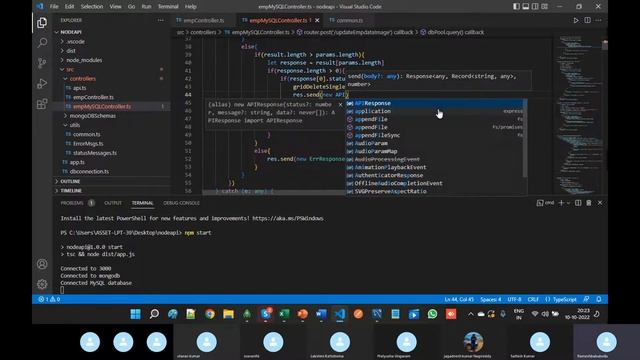This screenshot has width=640, height=360.
Task: Open the Run and Debug view
Action: pos(42,83)
